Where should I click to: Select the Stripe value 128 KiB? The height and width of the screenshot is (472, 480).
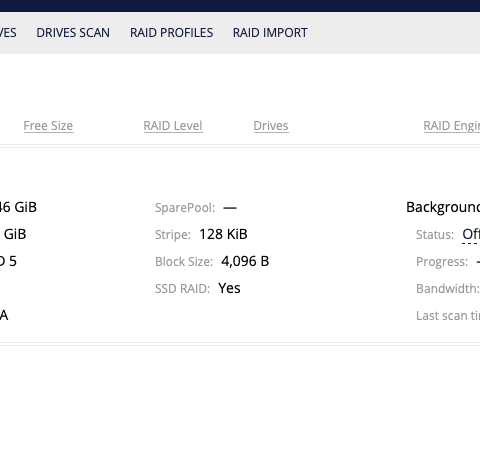(x=223, y=234)
